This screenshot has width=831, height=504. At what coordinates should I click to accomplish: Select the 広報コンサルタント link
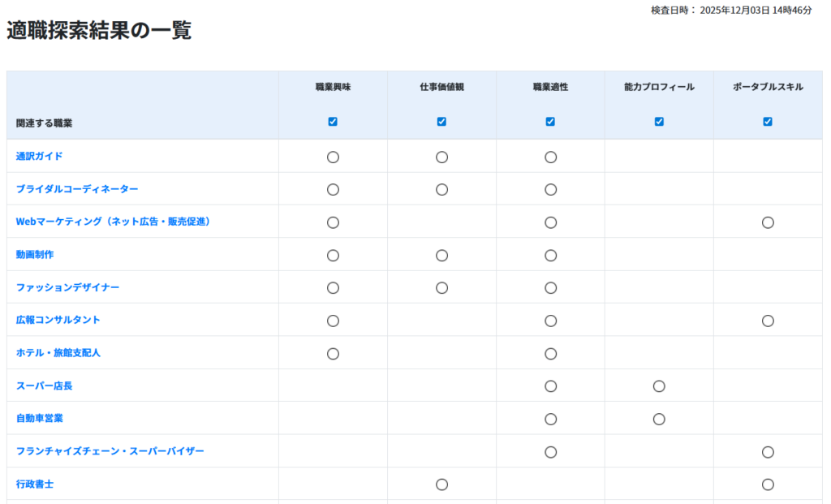pyautogui.click(x=58, y=320)
